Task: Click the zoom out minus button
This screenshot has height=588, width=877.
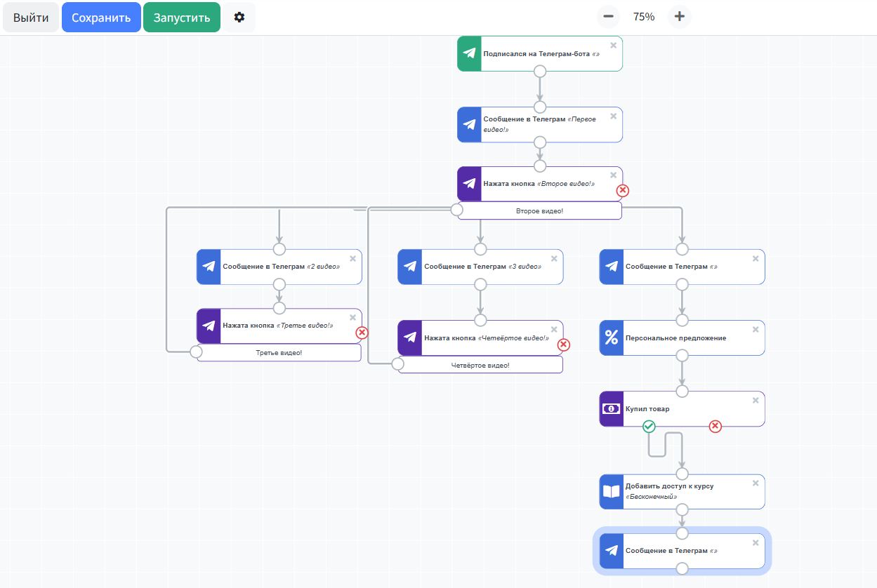Action: pos(608,17)
